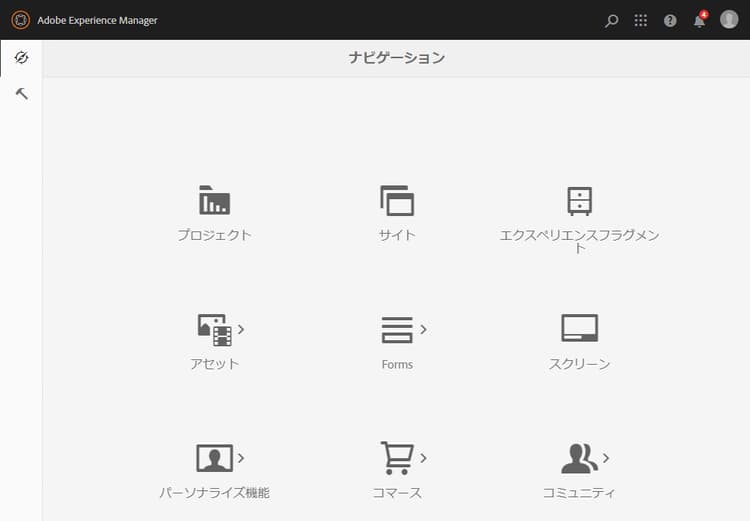Click the パーソナライズ機能 label
750x521 pixels.
coord(215,493)
